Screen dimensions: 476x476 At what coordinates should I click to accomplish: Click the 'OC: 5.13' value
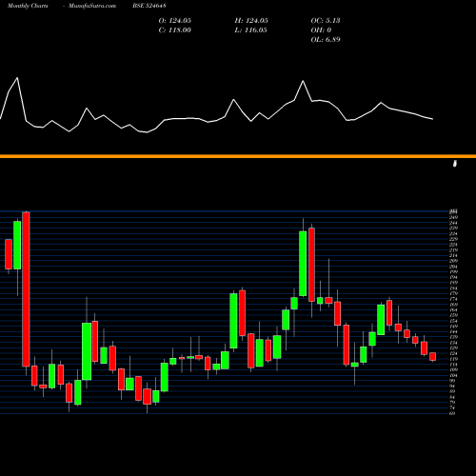pos(326,21)
